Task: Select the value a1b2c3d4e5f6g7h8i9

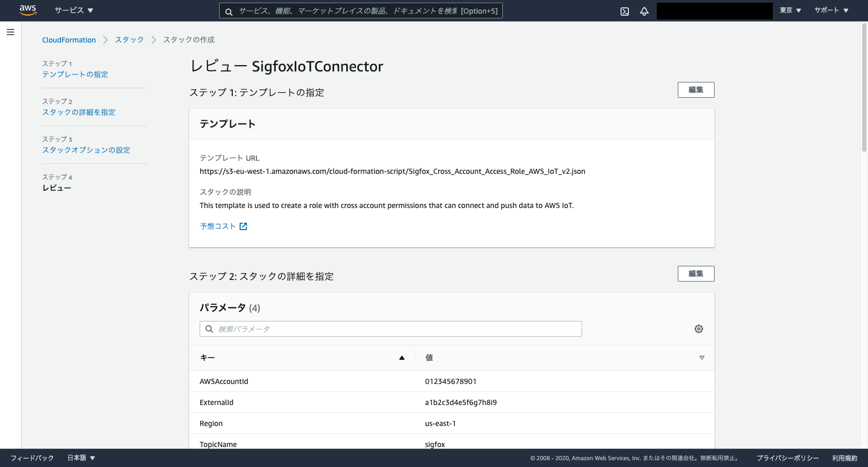Action: click(461, 402)
